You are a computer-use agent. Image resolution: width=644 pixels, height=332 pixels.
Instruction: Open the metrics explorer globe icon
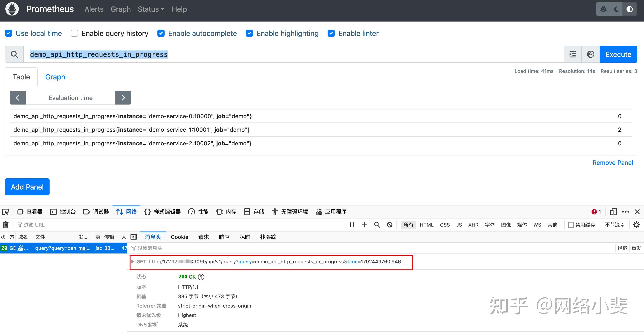[x=590, y=54]
